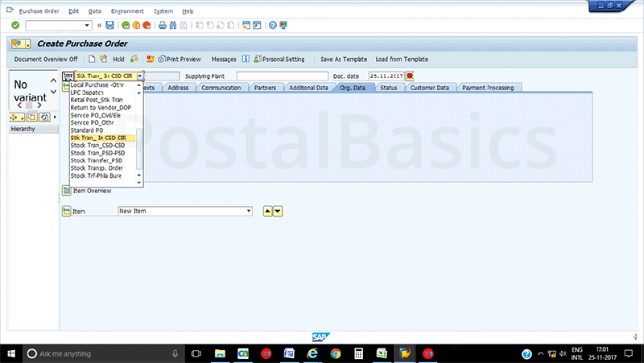Screen dimensions: 644x363
Task: Click the up arrow next item button
Action: [268, 211]
